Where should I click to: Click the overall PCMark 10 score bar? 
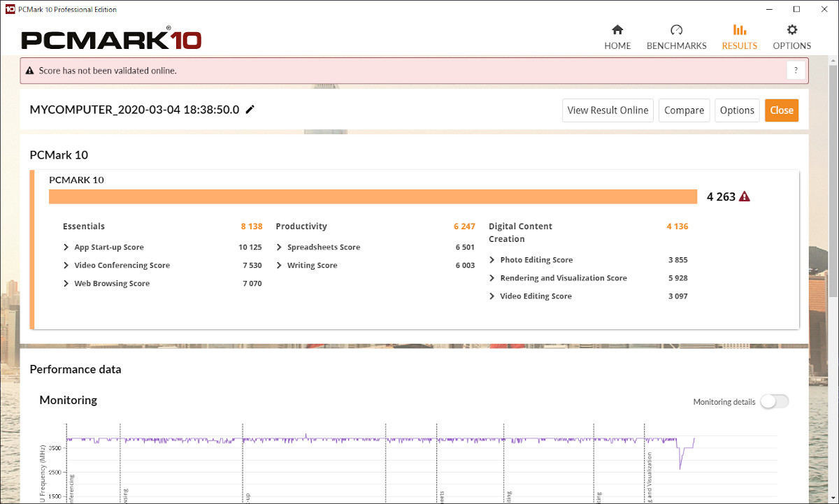373,196
